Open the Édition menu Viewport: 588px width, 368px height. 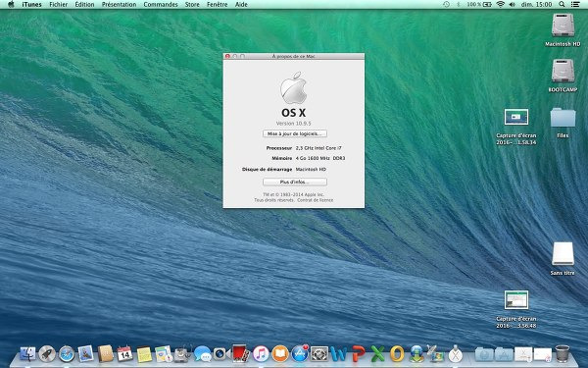tap(84, 5)
